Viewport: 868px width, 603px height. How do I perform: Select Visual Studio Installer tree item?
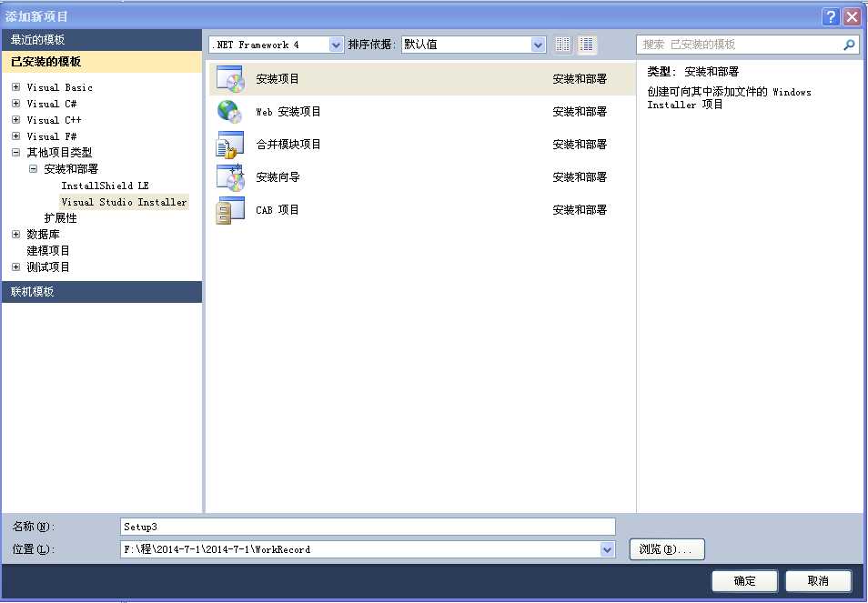click(x=124, y=202)
